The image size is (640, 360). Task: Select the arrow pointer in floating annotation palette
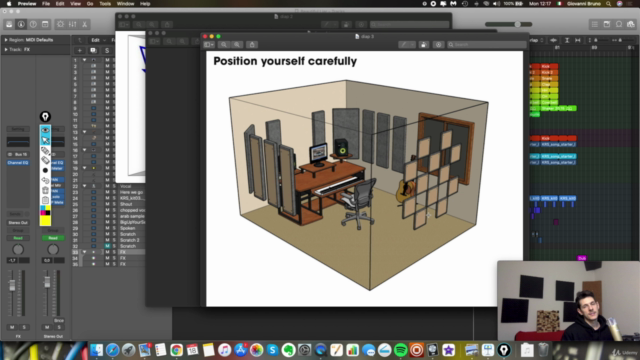coord(45,140)
